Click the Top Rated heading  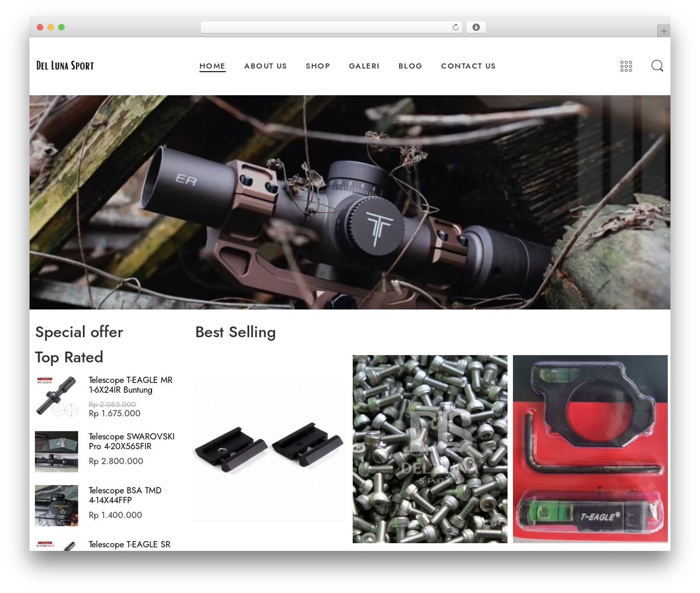(x=69, y=357)
